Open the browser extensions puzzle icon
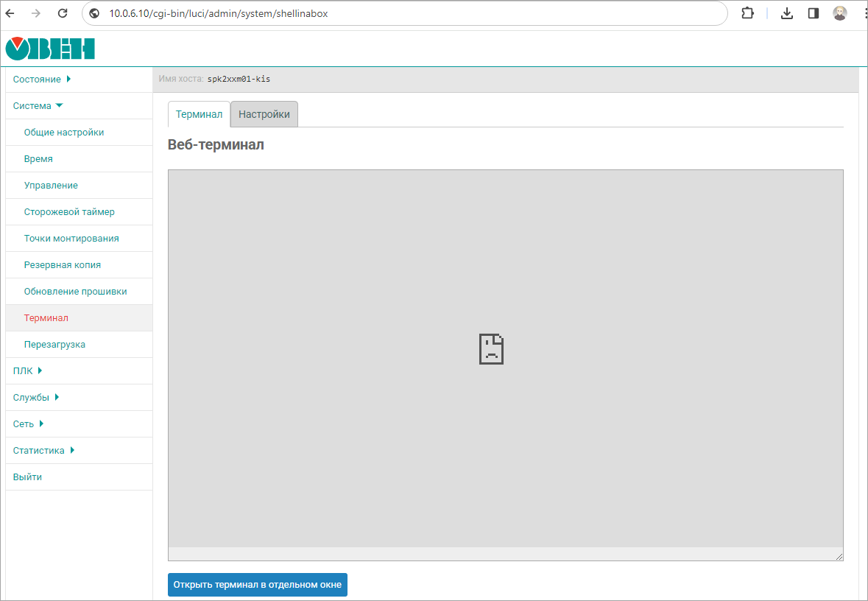The image size is (868, 601). click(747, 13)
